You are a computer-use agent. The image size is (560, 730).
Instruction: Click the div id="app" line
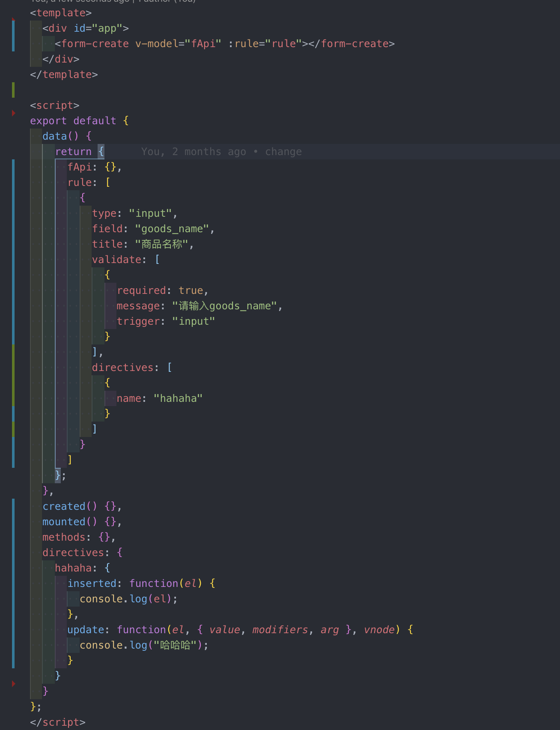click(x=86, y=28)
